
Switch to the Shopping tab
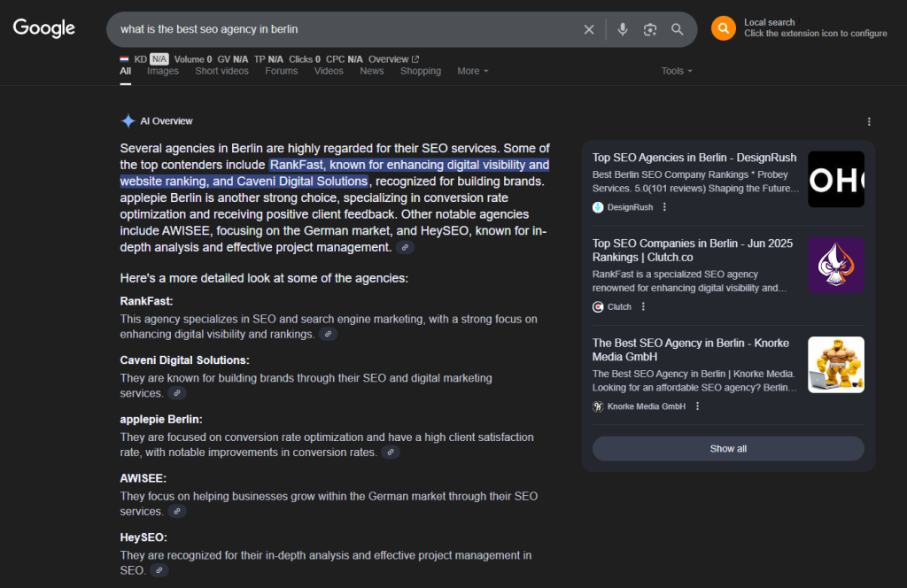pyautogui.click(x=421, y=71)
